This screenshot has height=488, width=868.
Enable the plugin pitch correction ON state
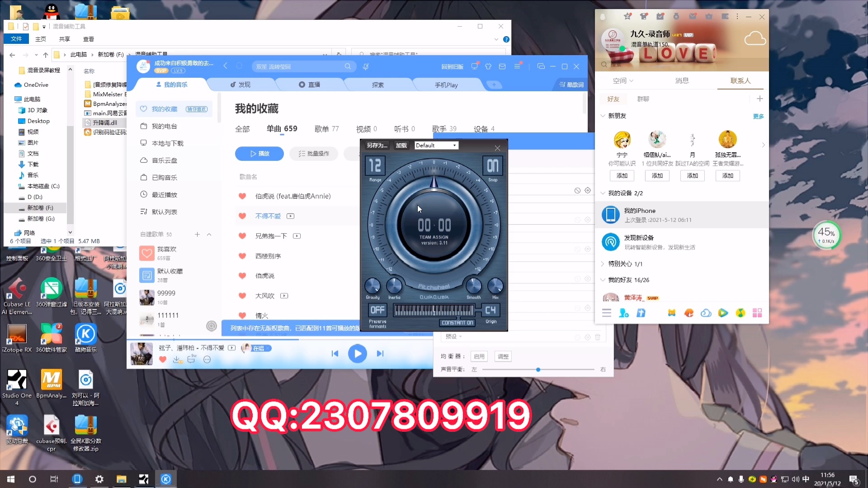[491, 166]
